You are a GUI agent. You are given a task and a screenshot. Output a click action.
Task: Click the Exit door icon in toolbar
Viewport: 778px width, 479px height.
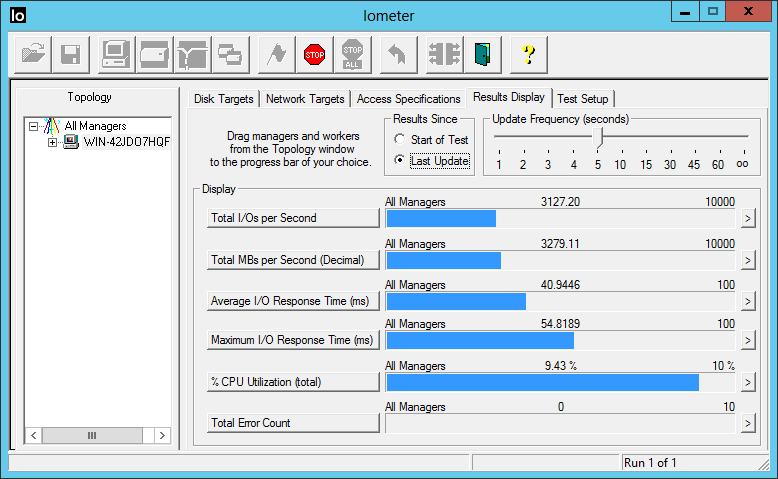[482, 55]
